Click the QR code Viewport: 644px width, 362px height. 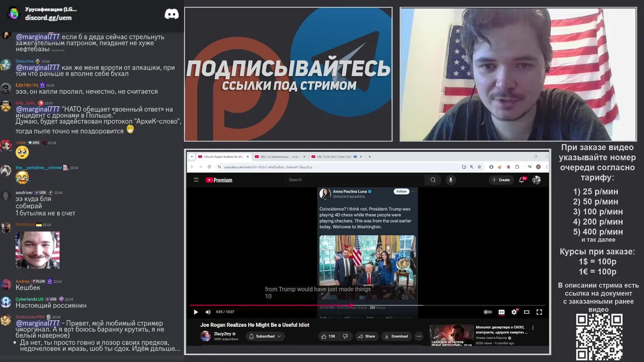pos(599,337)
